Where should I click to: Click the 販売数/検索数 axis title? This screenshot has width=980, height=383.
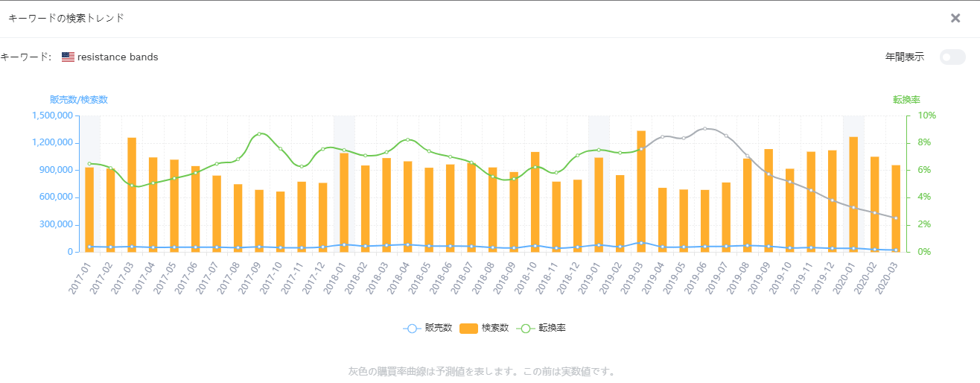coord(79,100)
